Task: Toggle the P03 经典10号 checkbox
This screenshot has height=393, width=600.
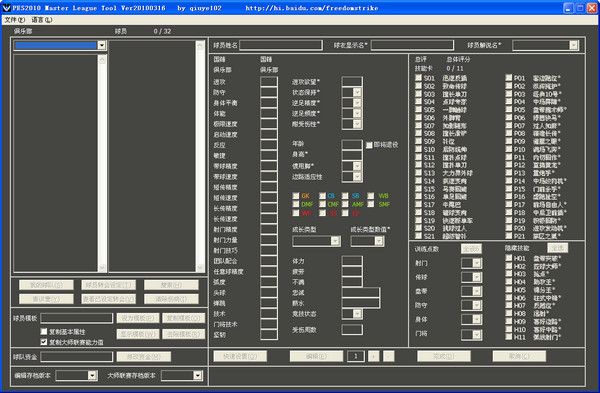Action: [x=509, y=94]
